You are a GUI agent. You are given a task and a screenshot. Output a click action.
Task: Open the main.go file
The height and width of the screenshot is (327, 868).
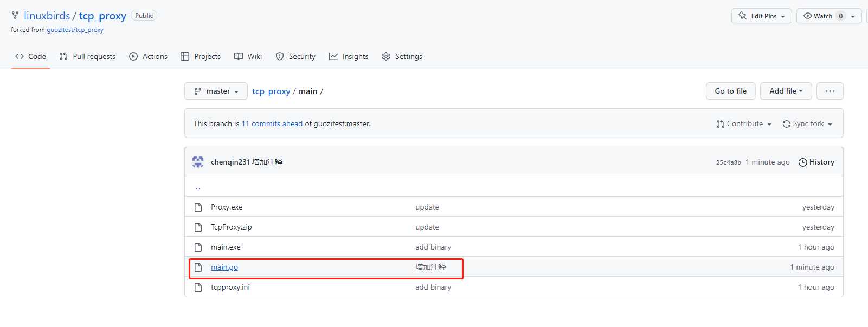224,267
